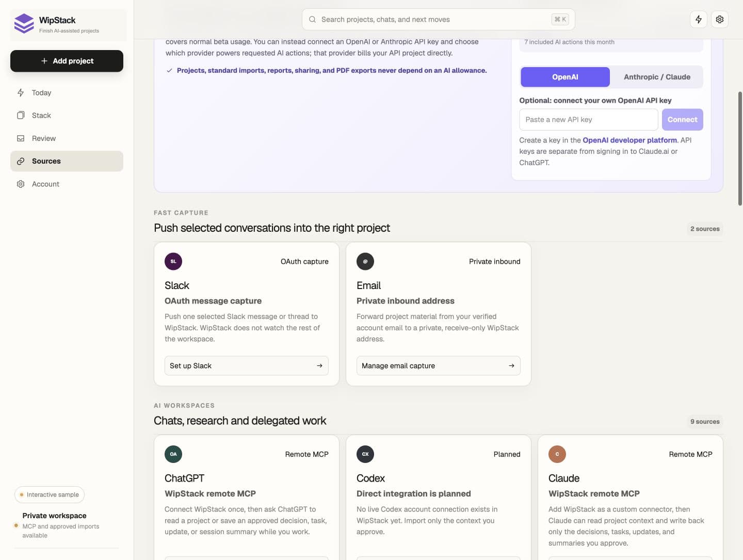Image resolution: width=743 pixels, height=560 pixels.
Task: Click the Email @ avatar icon
Action: [x=365, y=261]
